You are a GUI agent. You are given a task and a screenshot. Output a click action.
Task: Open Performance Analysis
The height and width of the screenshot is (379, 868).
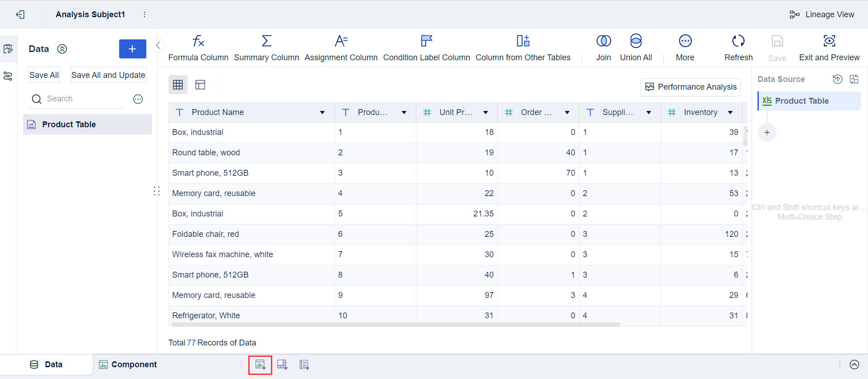pyautogui.click(x=690, y=87)
